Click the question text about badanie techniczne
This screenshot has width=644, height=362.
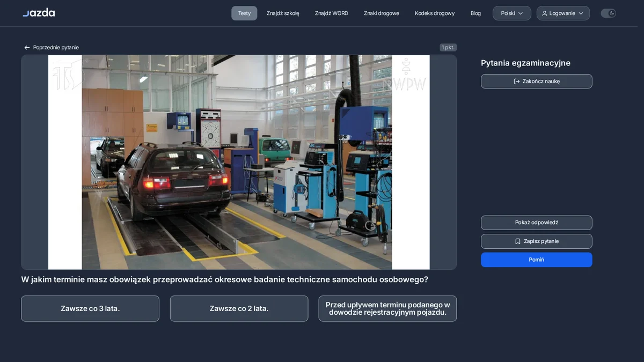(224, 279)
